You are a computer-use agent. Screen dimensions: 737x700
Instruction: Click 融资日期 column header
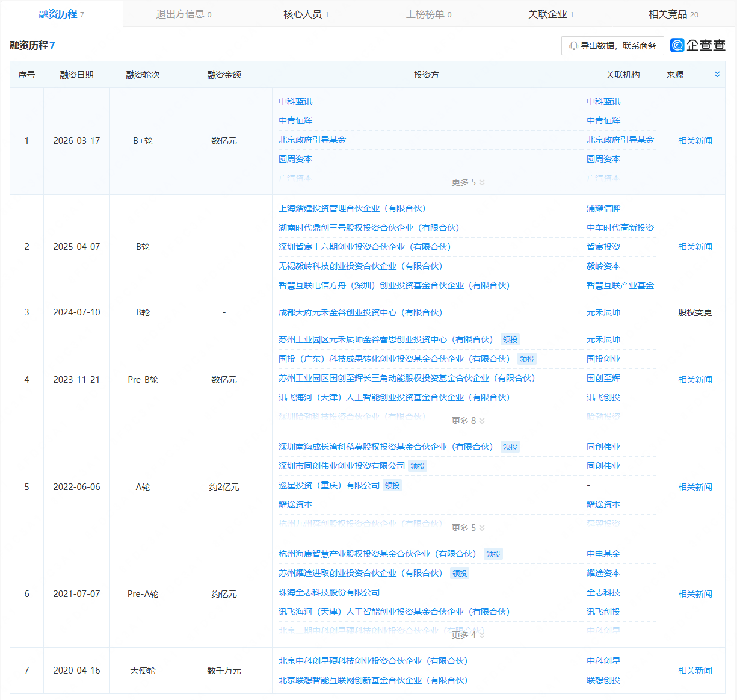[76, 75]
